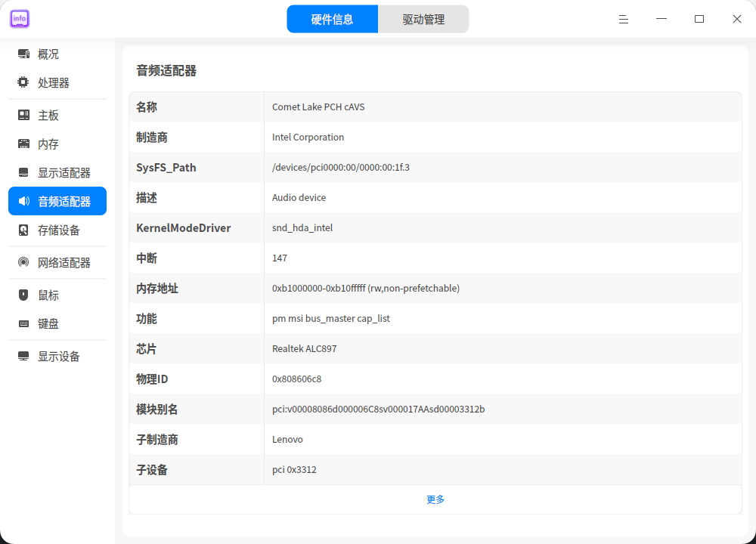Select the snd_hda_intel driver value
This screenshot has height=544, width=756.
302,228
